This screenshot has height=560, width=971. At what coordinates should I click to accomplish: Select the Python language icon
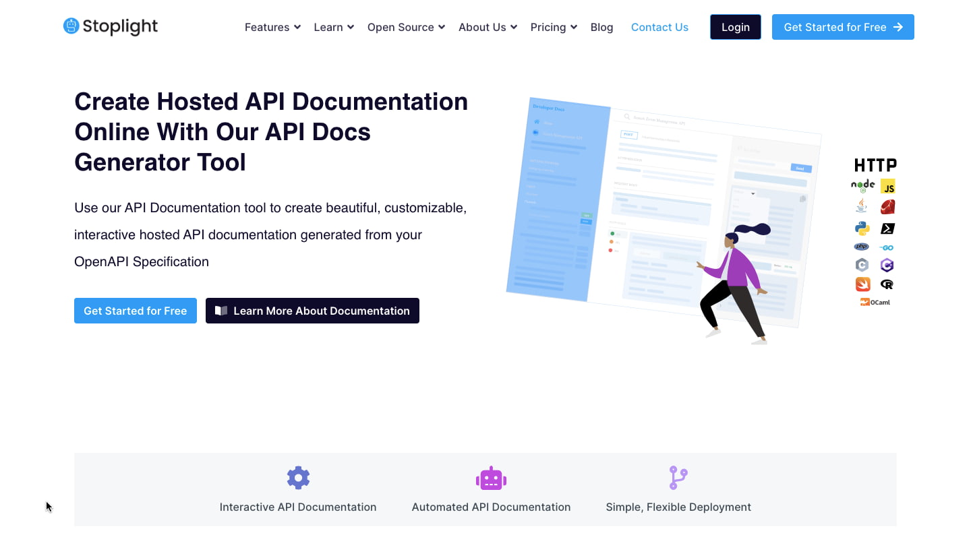[x=862, y=228]
